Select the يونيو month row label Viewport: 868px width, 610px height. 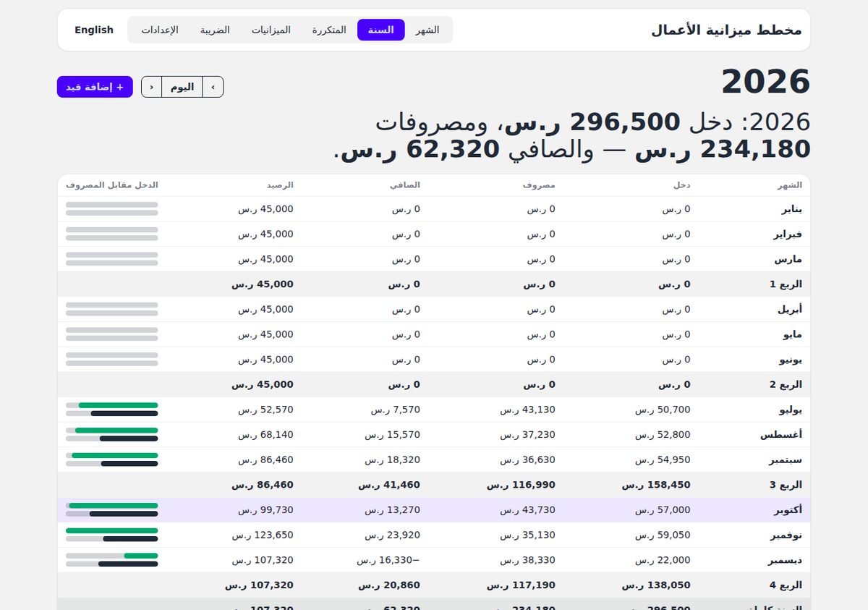(x=791, y=360)
